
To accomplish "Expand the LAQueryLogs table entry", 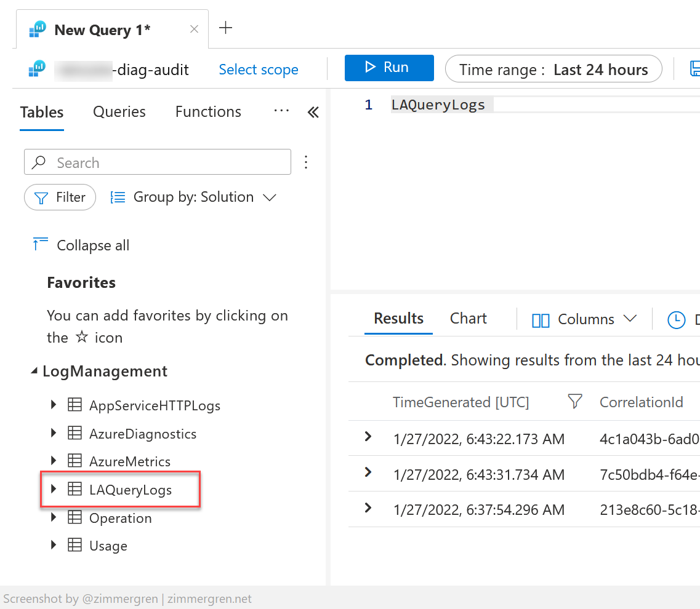I will pos(54,489).
